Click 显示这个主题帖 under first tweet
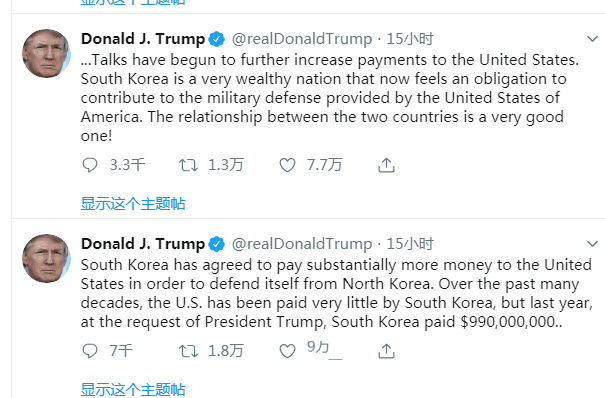The height and width of the screenshot is (398, 605). click(x=133, y=204)
